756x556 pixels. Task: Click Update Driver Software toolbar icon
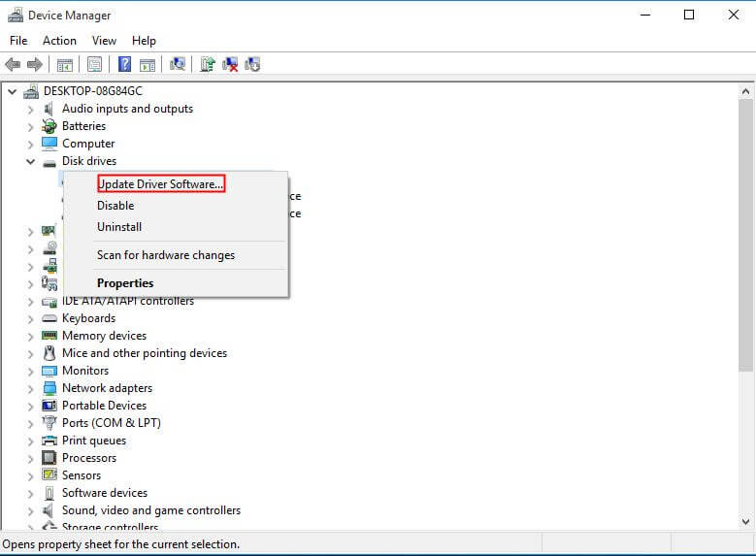pos(207,65)
